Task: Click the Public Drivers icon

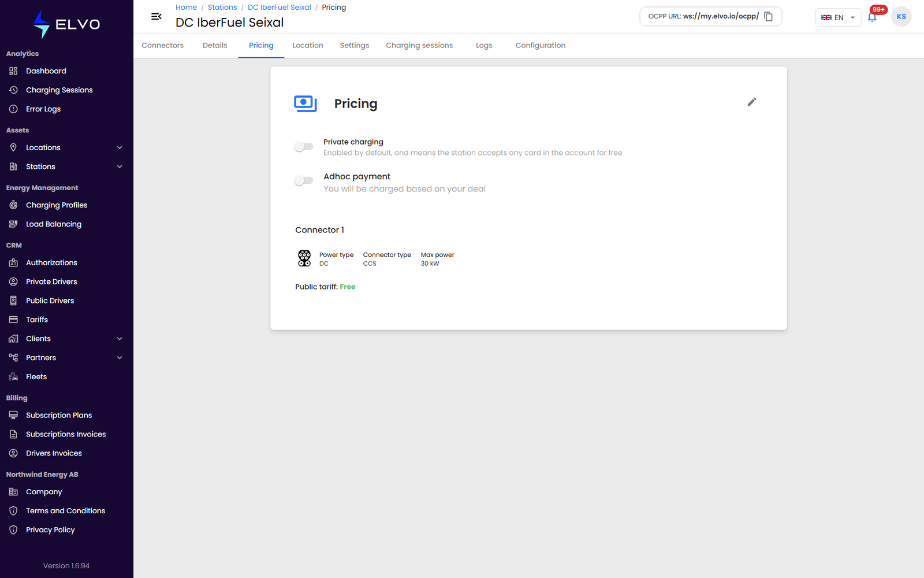Action: click(13, 301)
